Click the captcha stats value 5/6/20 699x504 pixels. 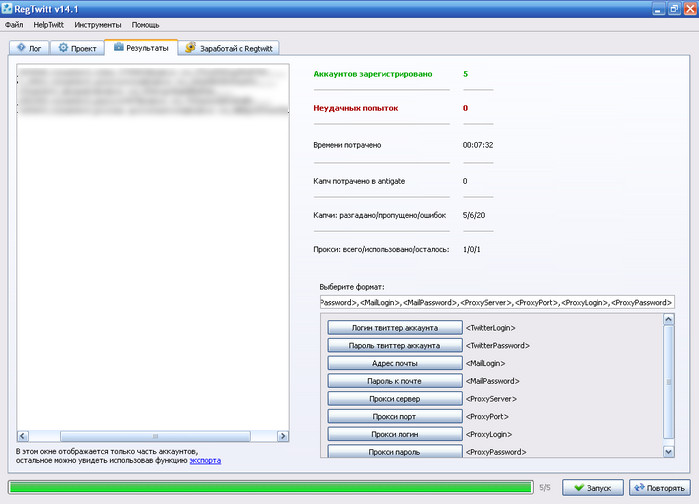474,215
